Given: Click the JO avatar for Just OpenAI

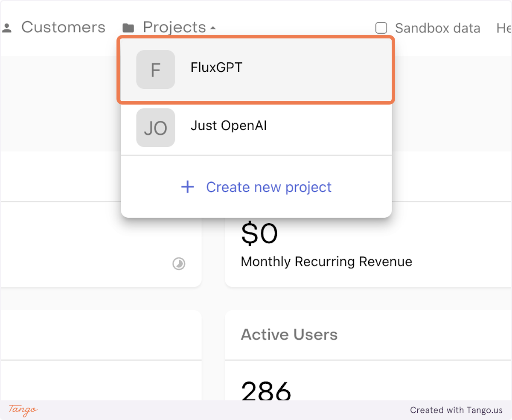Looking at the screenshot, I should pyautogui.click(x=156, y=128).
